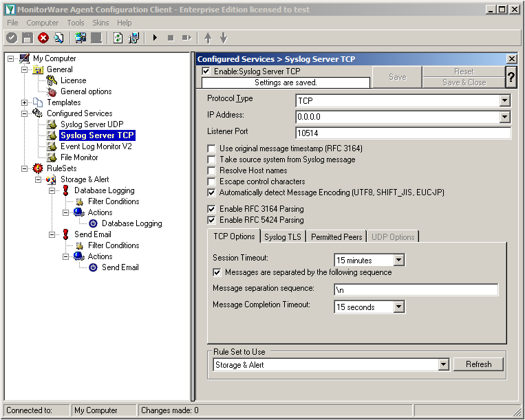Click the floppy disk Save toolbar icon
Image resolution: width=525 pixels, height=420 pixels.
tap(28, 38)
